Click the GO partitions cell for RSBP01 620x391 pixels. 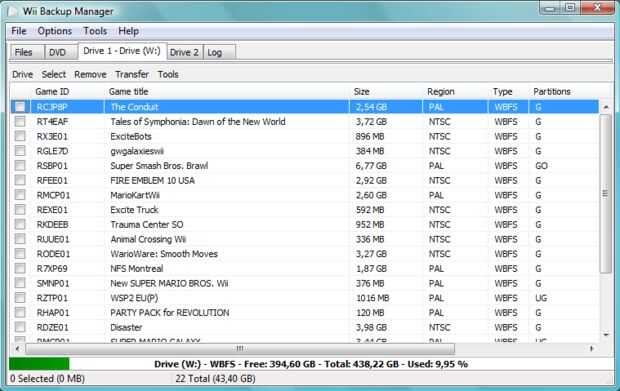tap(541, 166)
